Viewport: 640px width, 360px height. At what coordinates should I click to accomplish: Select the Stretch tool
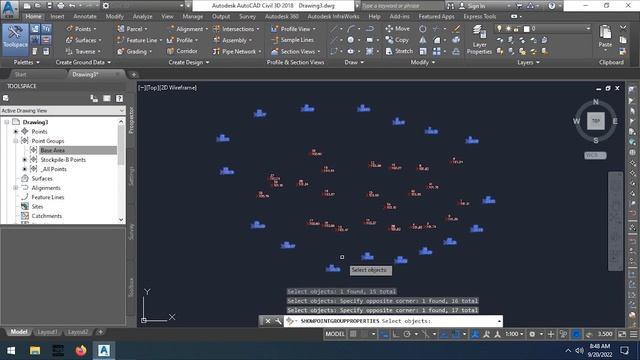tap(399, 51)
